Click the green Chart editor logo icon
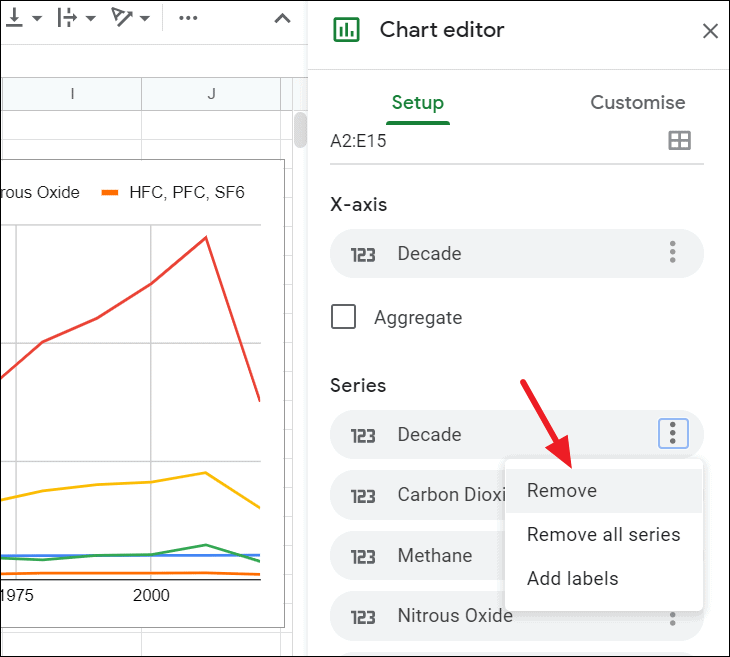 coord(346,30)
